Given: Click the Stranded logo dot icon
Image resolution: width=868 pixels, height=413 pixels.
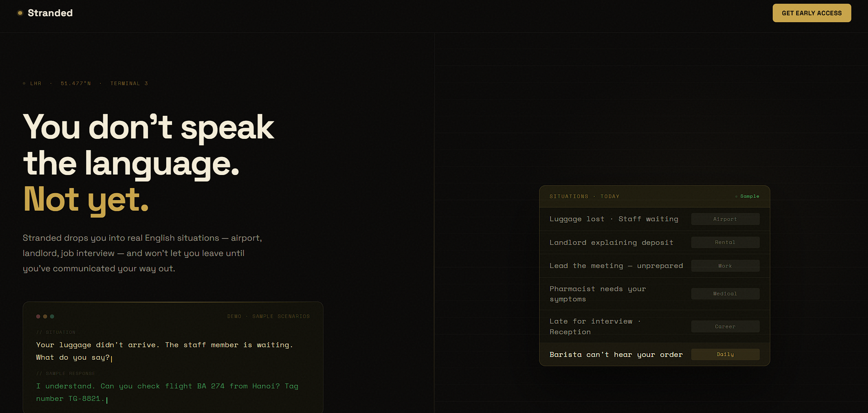Looking at the screenshot, I should pos(20,13).
